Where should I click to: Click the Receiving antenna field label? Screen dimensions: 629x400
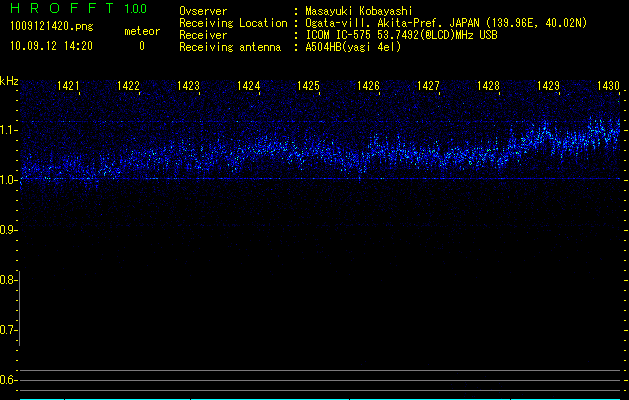[x=228, y=47]
